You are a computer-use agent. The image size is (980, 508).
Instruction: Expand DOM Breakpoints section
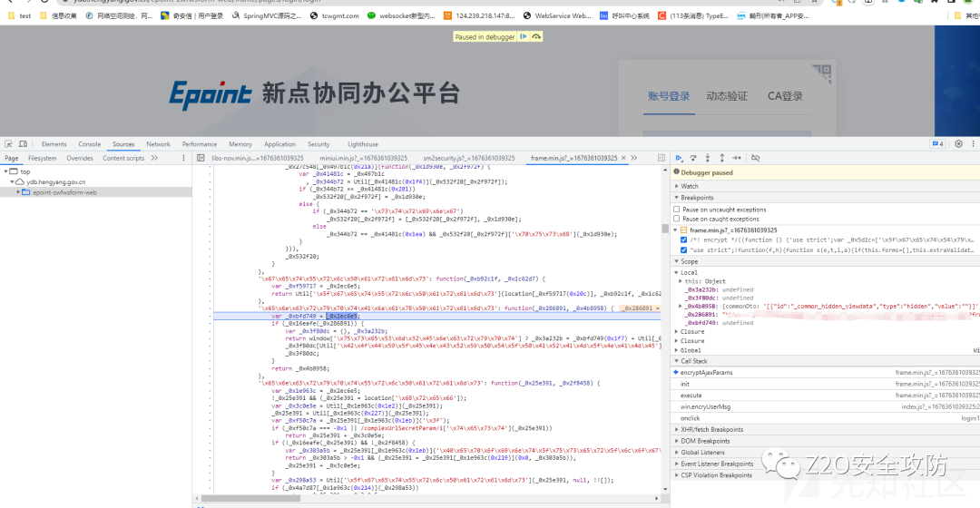tap(704, 441)
